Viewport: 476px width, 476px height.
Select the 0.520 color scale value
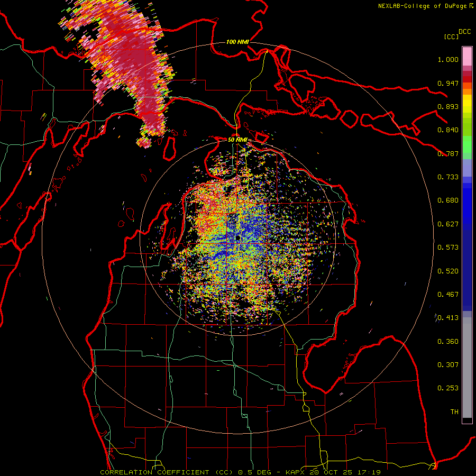[448, 271]
